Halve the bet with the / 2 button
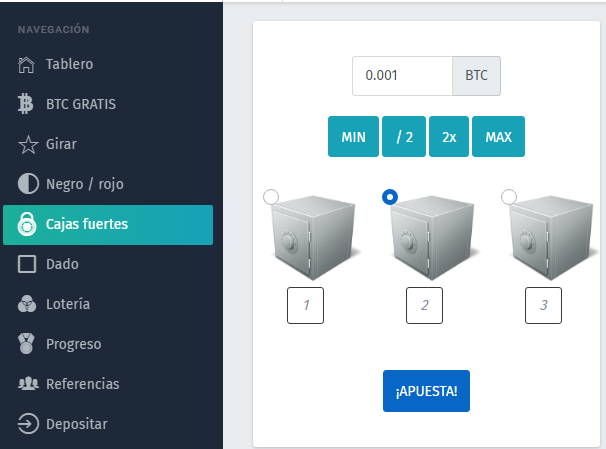The width and height of the screenshot is (606, 449). [404, 136]
